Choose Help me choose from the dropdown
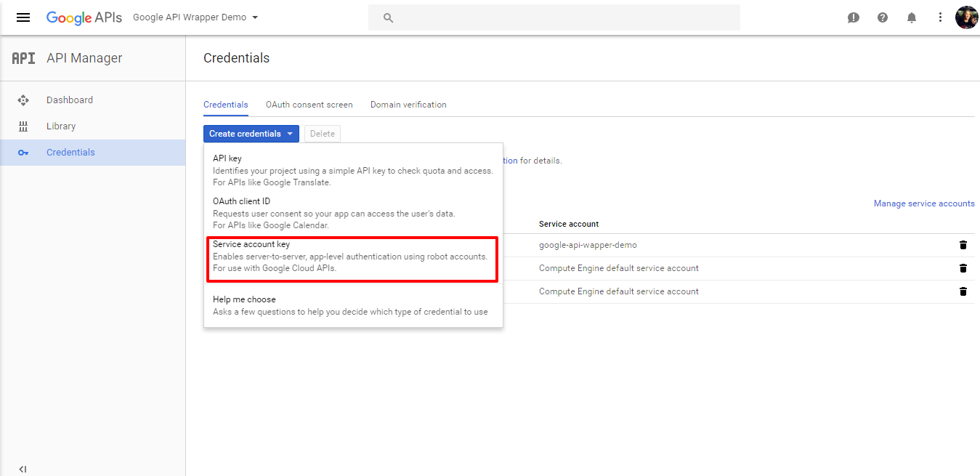The image size is (980, 476). [x=353, y=305]
